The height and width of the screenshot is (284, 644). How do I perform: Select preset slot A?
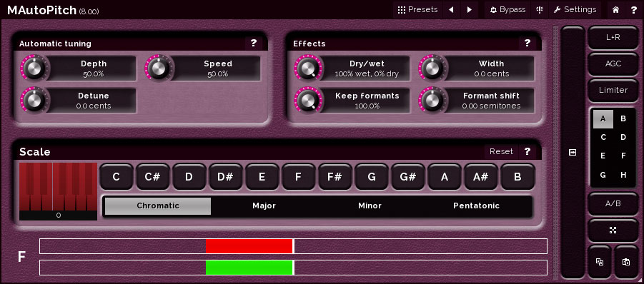tap(603, 119)
